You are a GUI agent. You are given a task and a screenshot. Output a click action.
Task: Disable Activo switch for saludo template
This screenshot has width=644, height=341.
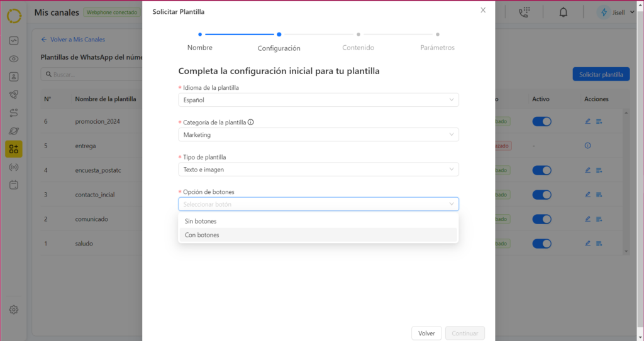point(541,243)
